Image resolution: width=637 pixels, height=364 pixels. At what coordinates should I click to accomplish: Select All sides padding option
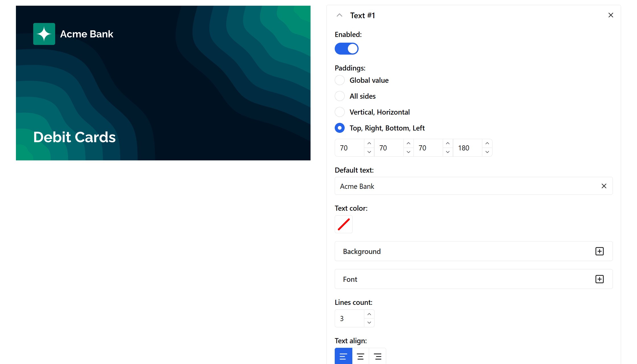(340, 96)
